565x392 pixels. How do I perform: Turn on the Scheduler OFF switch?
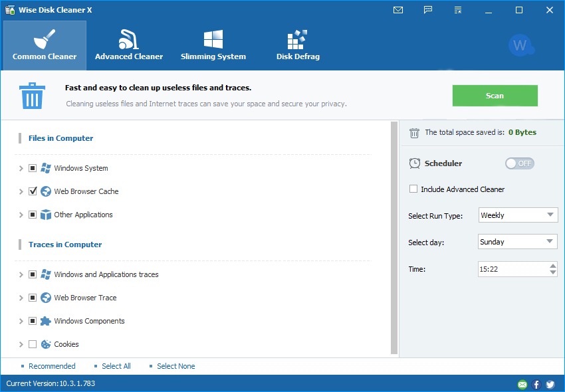coord(520,163)
